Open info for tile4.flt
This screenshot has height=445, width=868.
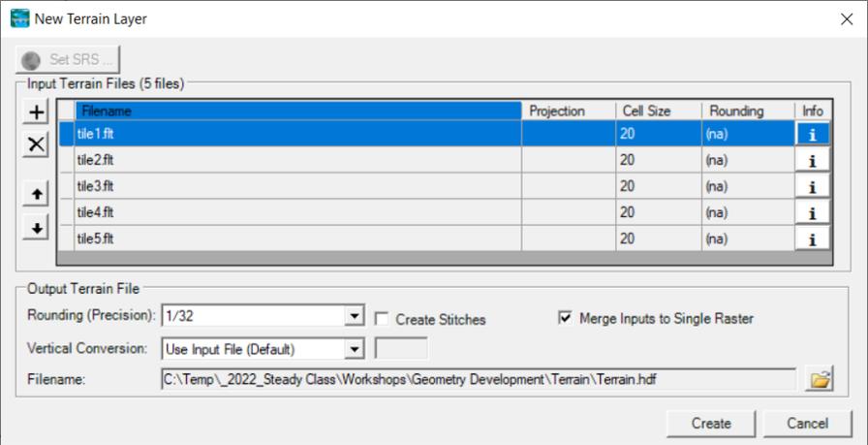coord(813,212)
